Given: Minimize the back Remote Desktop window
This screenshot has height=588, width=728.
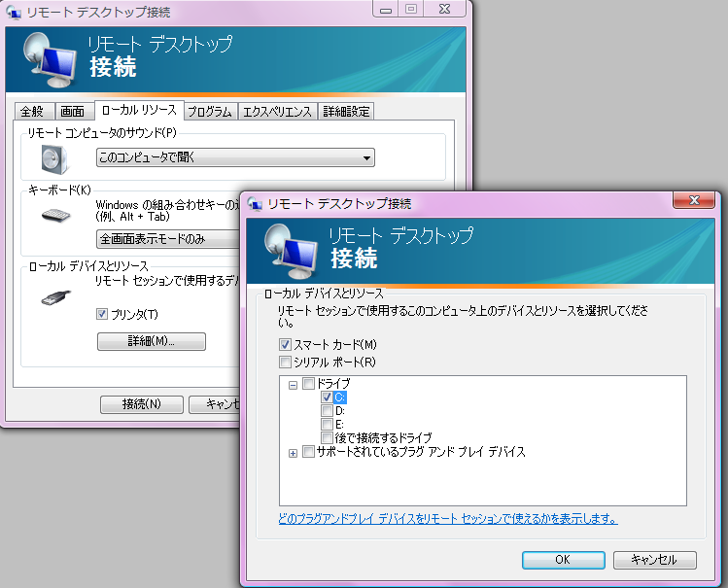Looking at the screenshot, I should coord(386,10).
